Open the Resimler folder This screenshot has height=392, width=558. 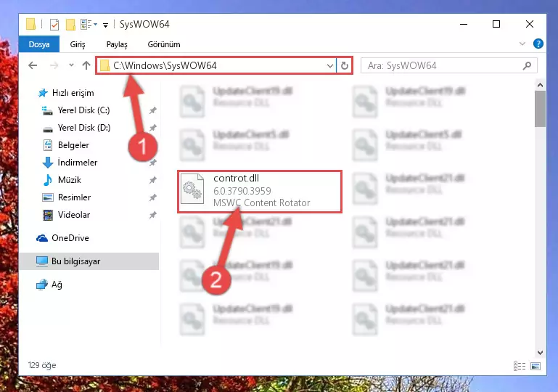pyautogui.click(x=74, y=197)
